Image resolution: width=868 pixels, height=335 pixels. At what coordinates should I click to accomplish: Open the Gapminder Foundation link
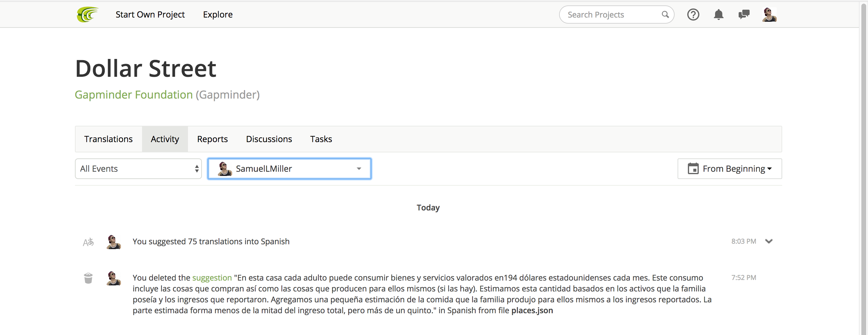pos(134,95)
